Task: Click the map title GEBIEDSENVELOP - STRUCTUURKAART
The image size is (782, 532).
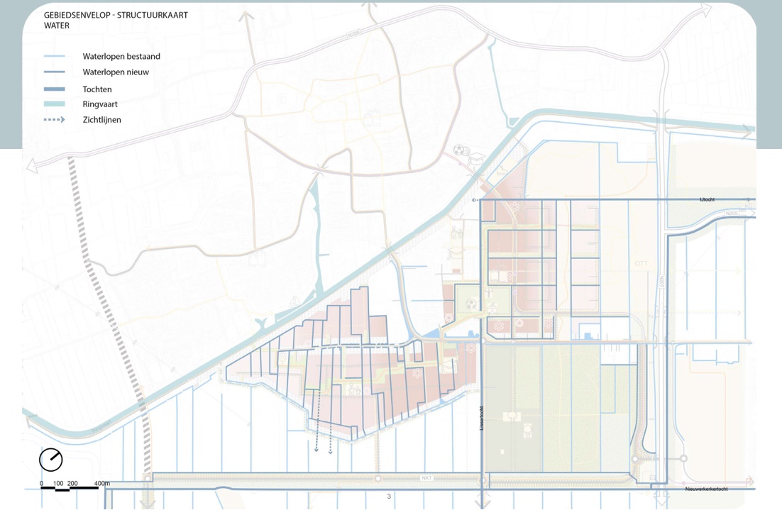Action: click(x=116, y=15)
